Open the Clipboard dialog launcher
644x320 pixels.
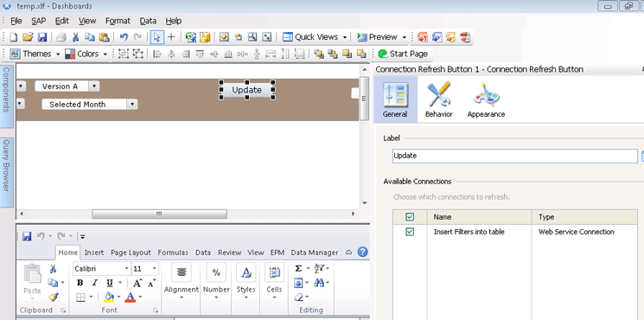63,310
